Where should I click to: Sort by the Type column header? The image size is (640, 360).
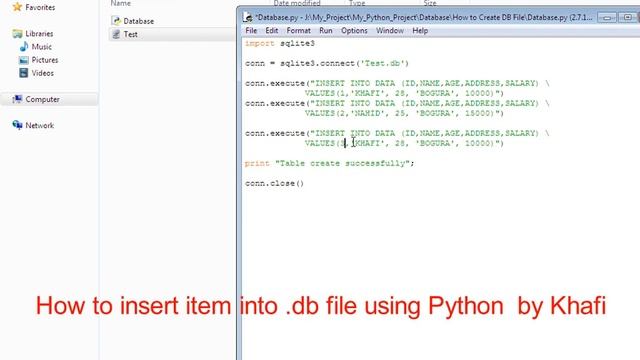coord(357,3)
